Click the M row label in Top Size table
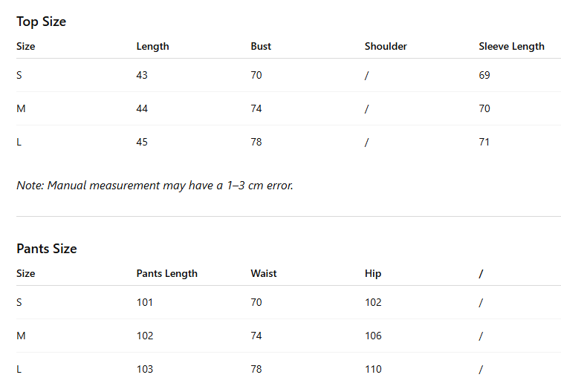Viewport: 561px width, 392px height. (x=21, y=108)
